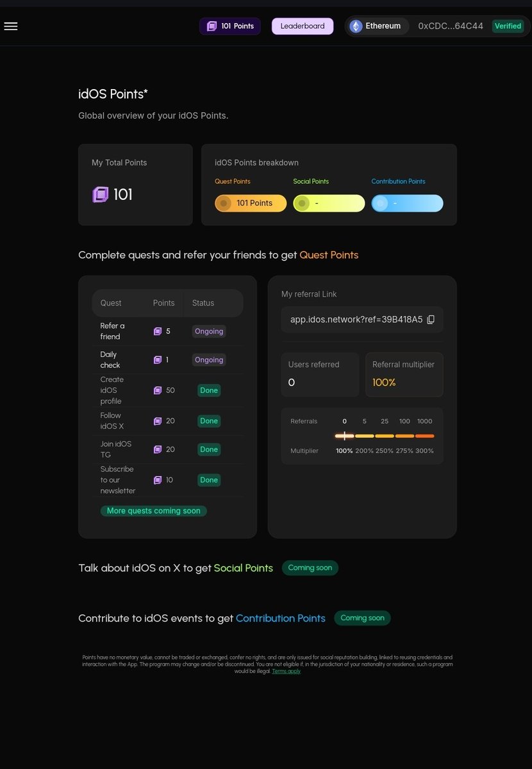Click Done status for Subscribe to our newsletter
This screenshot has height=769, width=532.
click(209, 480)
